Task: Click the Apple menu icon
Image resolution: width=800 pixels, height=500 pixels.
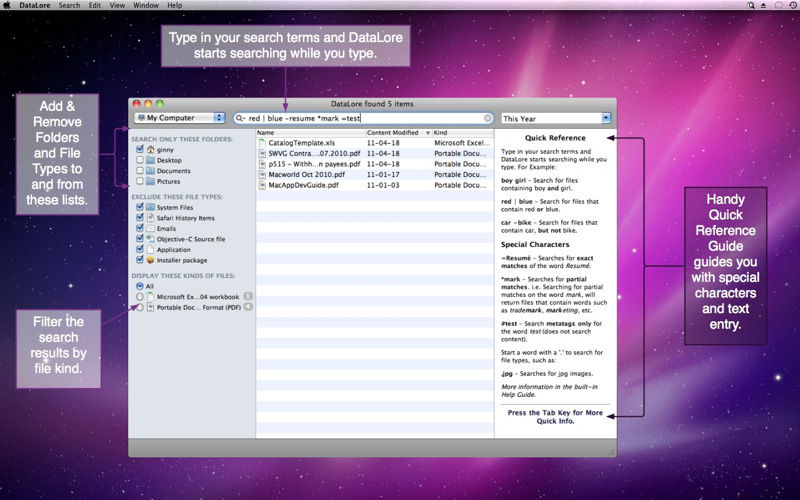Action: 7,5
